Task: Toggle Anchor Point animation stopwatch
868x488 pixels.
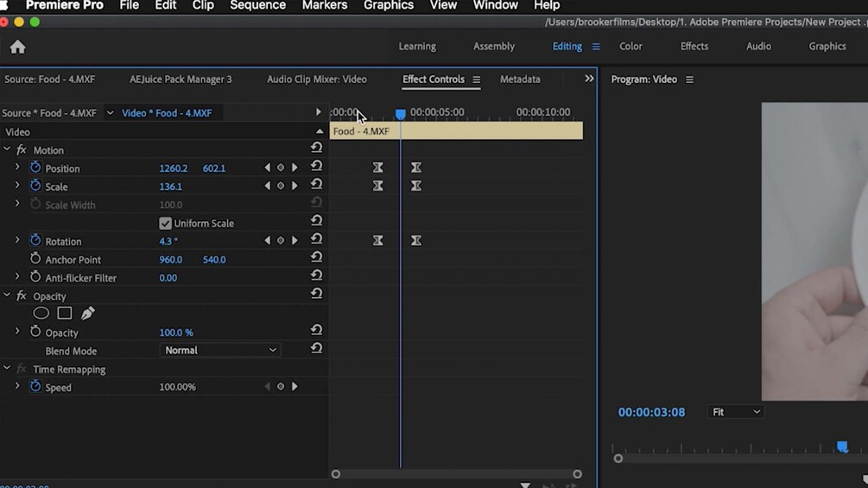Action: pyautogui.click(x=35, y=258)
